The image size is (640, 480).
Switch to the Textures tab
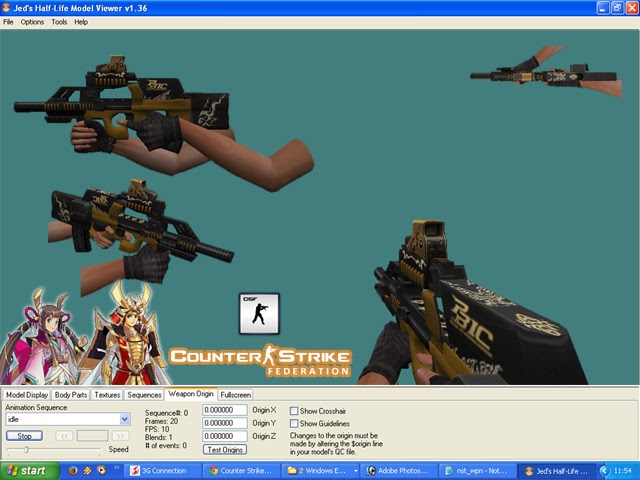point(107,395)
